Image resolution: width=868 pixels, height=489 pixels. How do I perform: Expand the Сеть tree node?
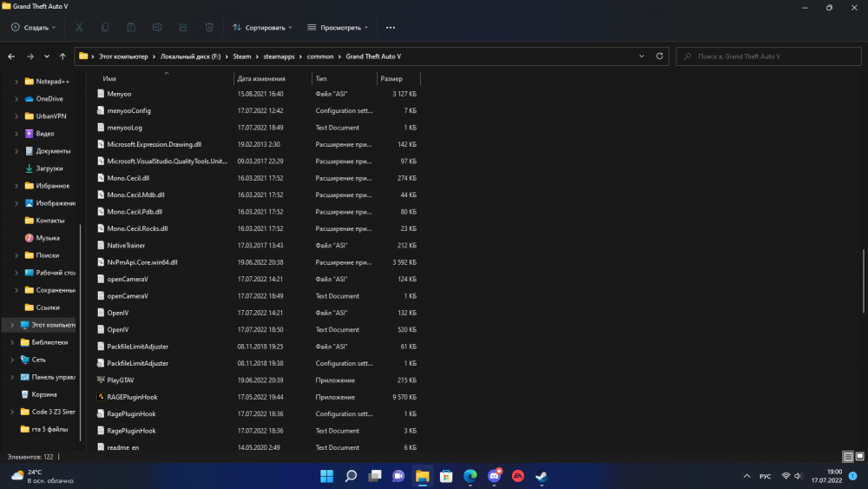pyautogui.click(x=11, y=360)
